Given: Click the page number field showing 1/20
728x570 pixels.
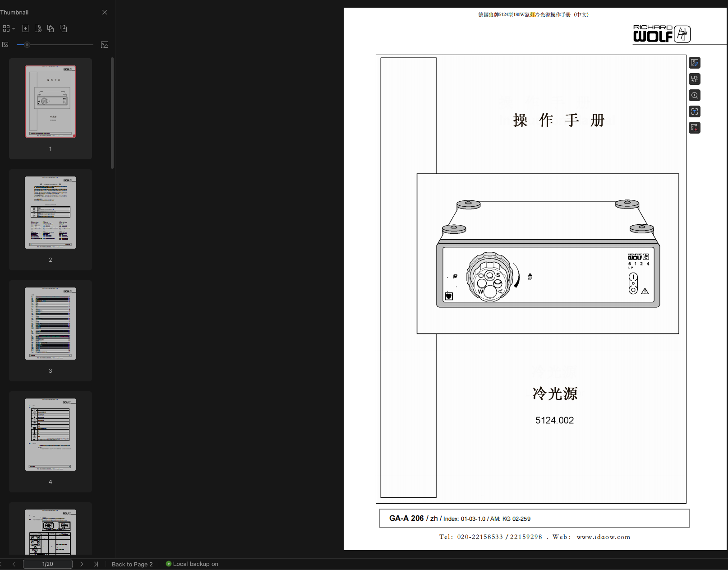Looking at the screenshot, I should coord(47,564).
